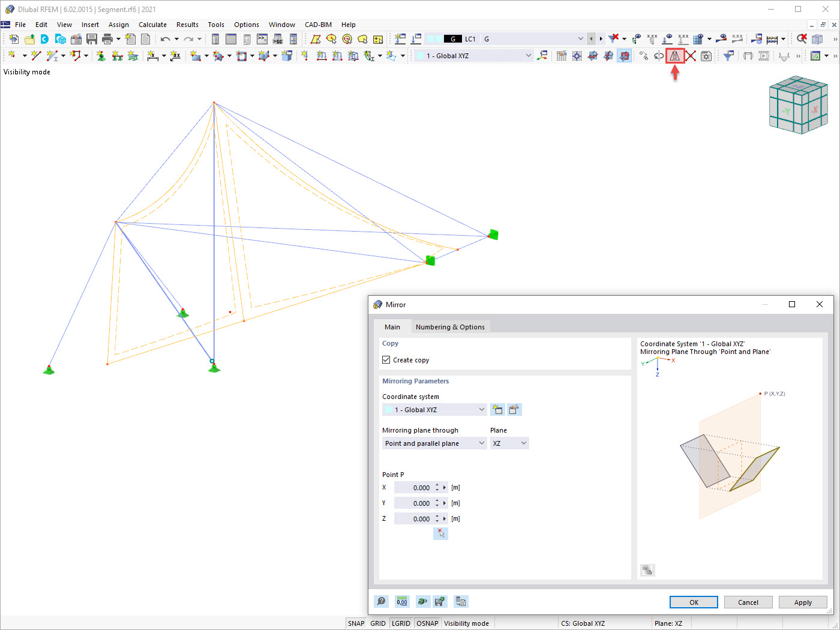Click the pick point P icon

440,533
